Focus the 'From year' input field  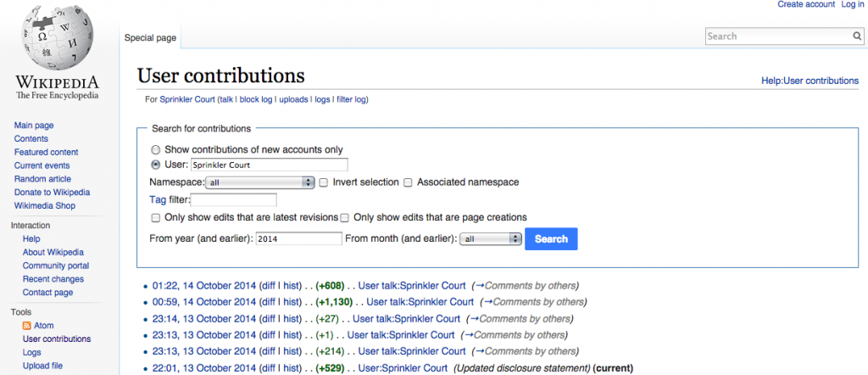298,239
